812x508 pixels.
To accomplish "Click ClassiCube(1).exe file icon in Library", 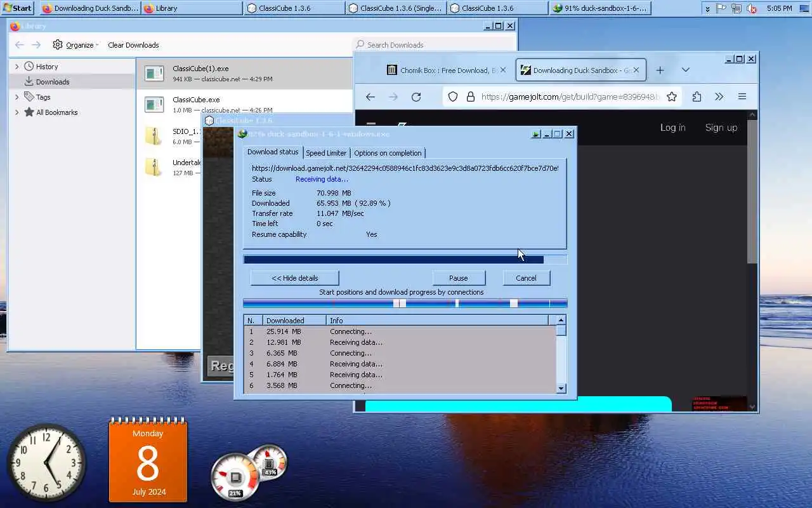I will point(154,74).
